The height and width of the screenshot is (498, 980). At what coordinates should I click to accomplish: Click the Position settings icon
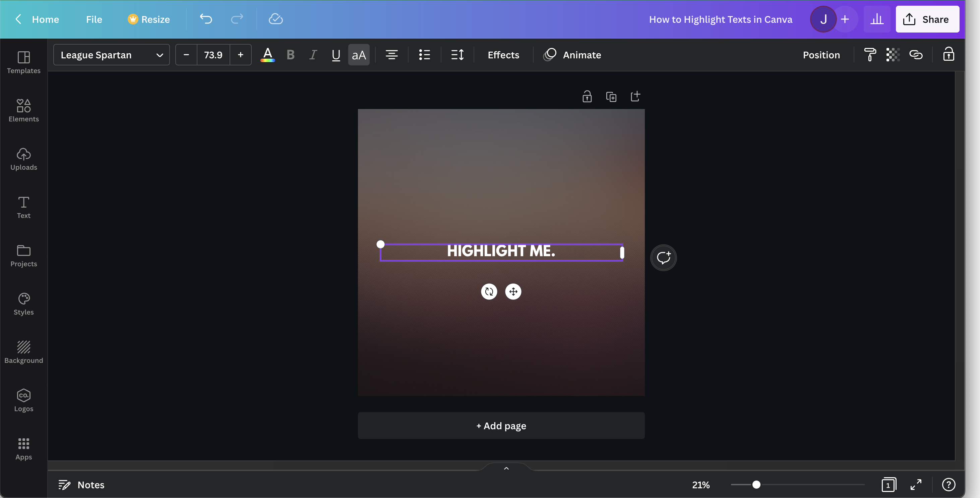click(821, 54)
